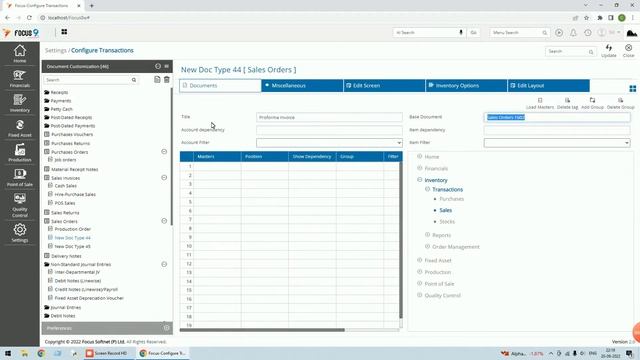
Task: Expand the Reports menu node
Action: click(x=427, y=235)
